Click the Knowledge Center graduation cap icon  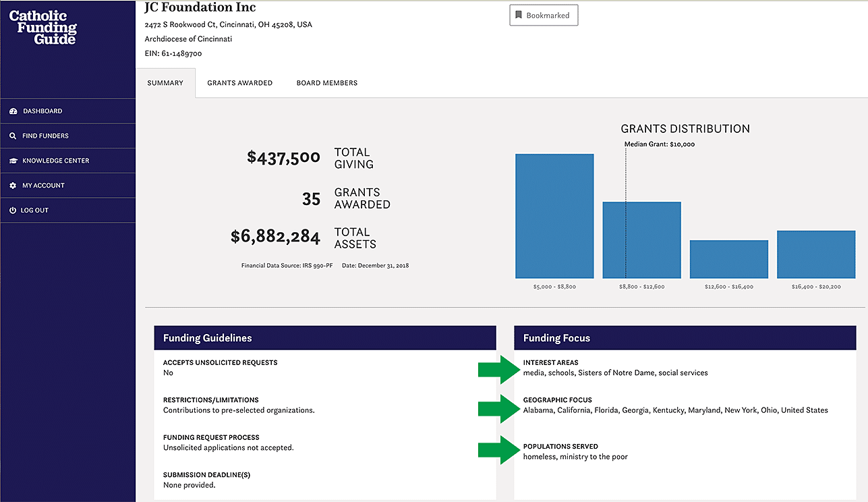(13, 161)
